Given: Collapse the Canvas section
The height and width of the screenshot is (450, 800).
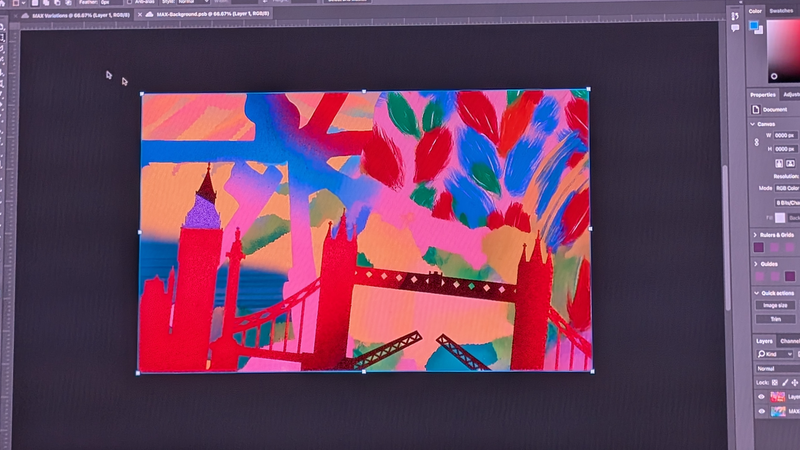Looking at the screenshot, I should (x=753, y=124).
